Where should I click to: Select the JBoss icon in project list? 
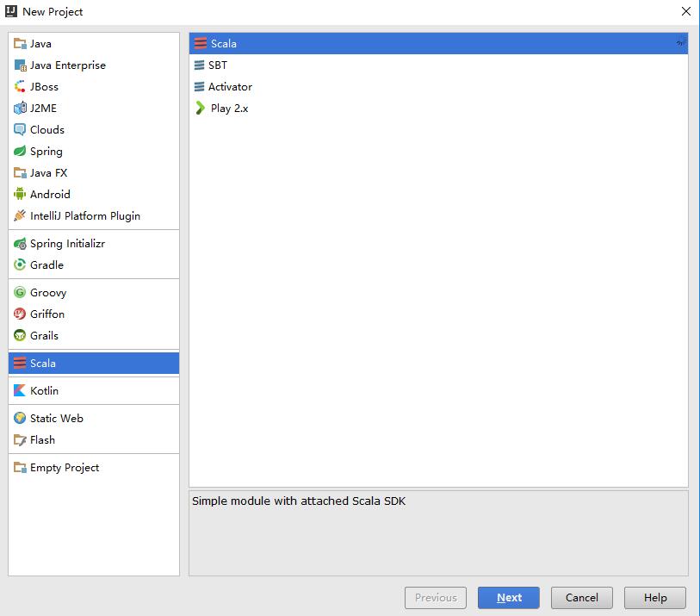coord(21,87)
